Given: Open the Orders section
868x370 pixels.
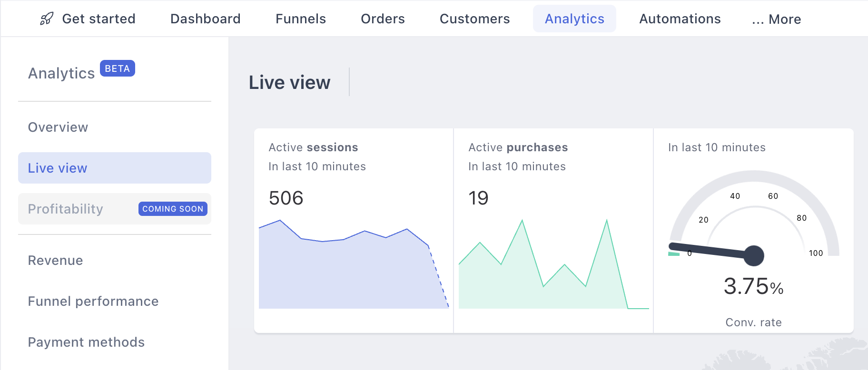Looking at the screenshot, I should (383, 19).
